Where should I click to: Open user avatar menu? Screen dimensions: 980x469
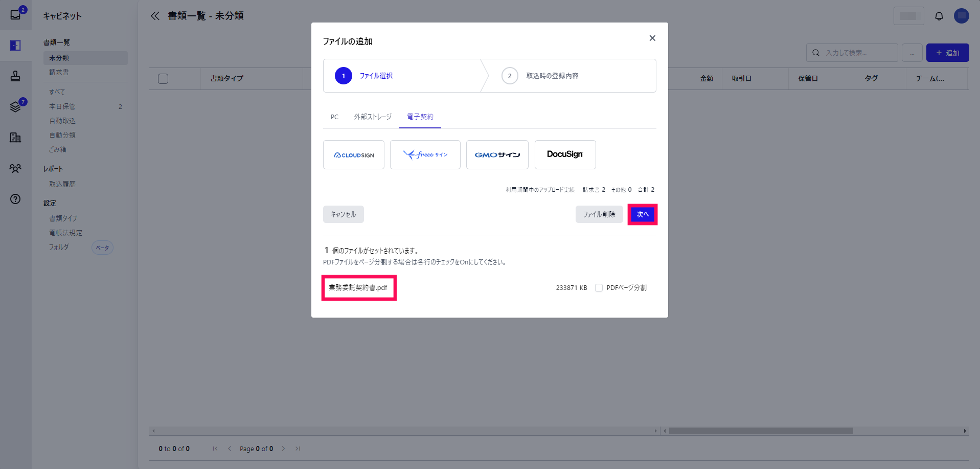962,16
